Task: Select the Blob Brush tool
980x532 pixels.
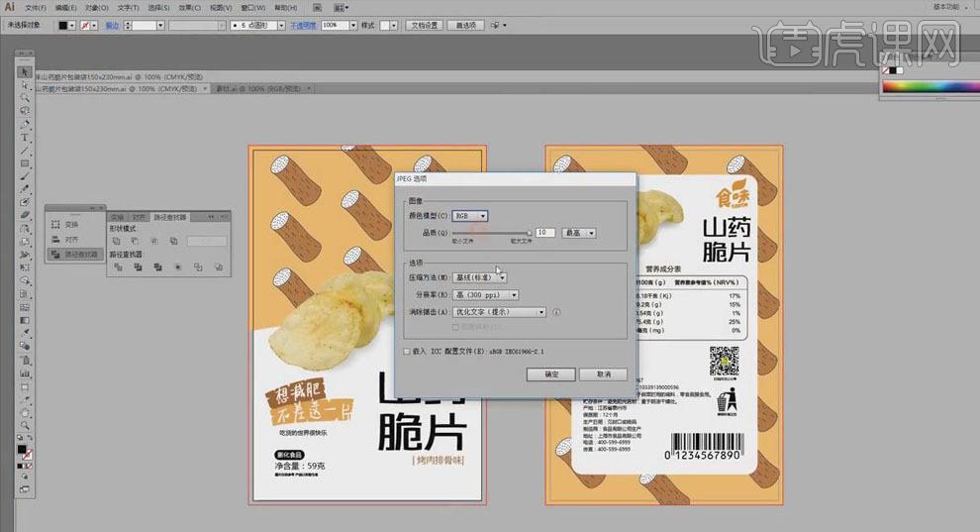Action: pos(25,202)
